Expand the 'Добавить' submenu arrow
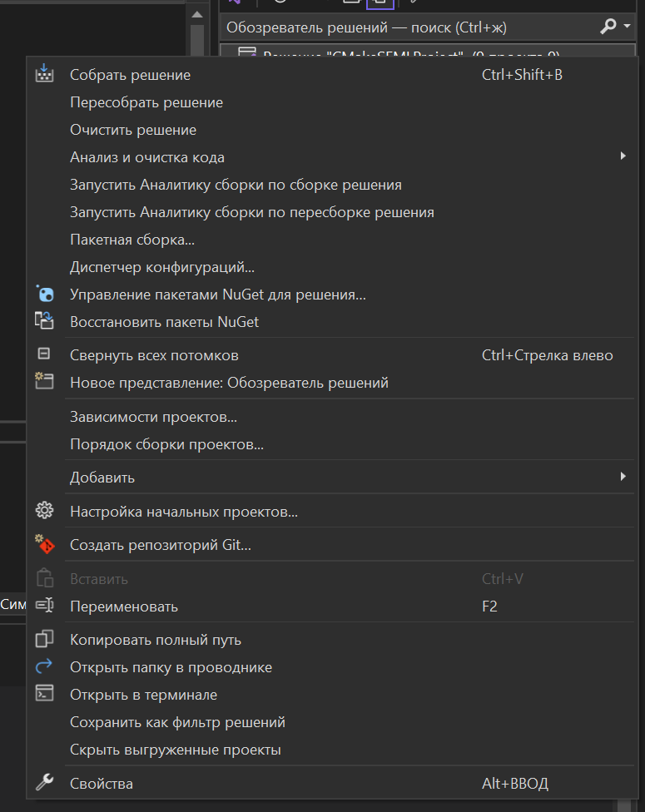The image size is (645, 812). point(623,477)
